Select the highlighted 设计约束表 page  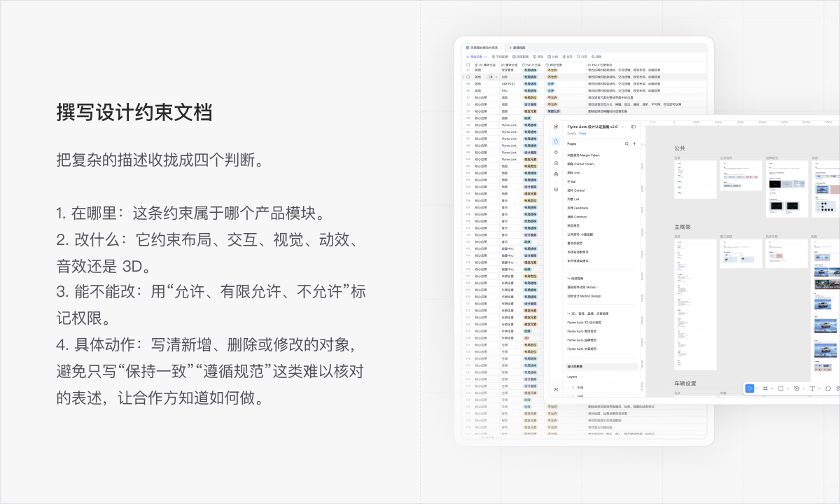tap(602, 367)
